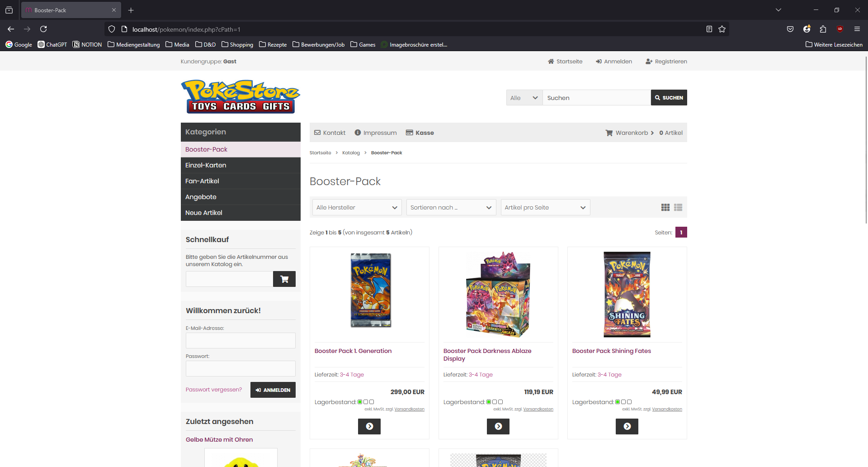Expand the Alle Hersteller dropdown
The height and width of the screenshot is (467, 868).
[357, 208]
